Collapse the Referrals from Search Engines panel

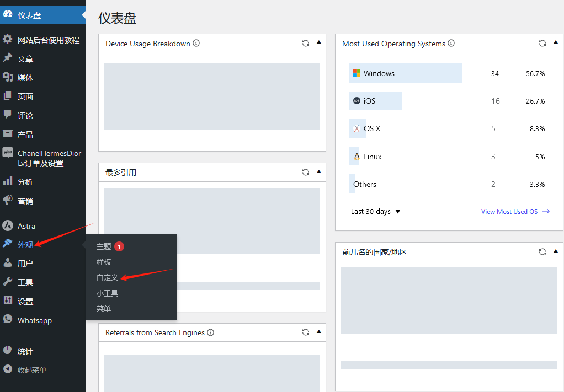click(x=319, y=332)
